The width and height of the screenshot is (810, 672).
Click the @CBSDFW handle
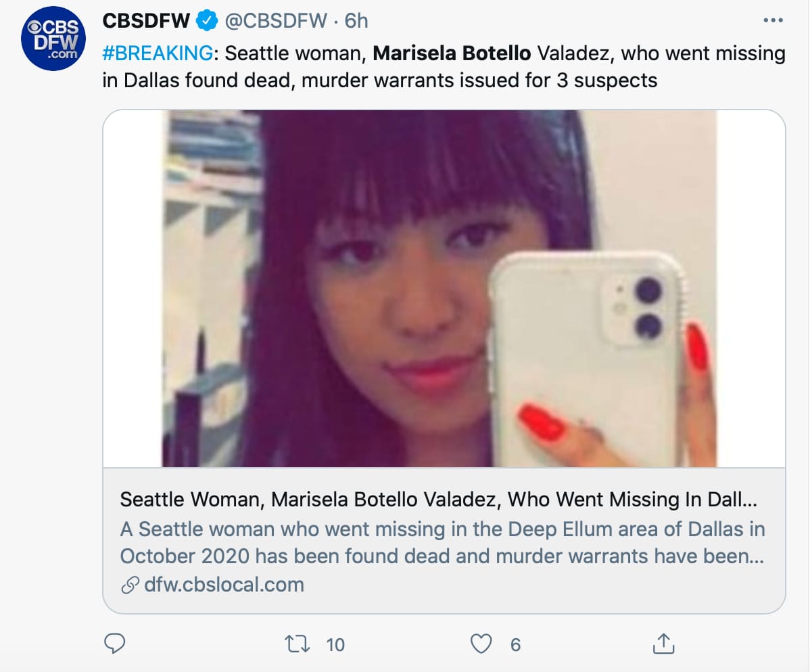click(277, 22)
